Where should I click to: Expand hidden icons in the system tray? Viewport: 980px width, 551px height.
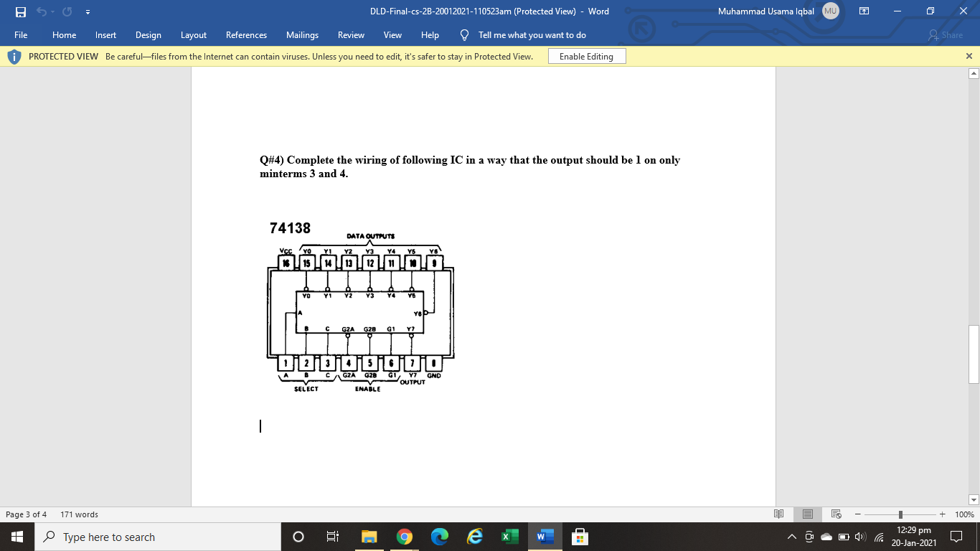click(791, 536)
